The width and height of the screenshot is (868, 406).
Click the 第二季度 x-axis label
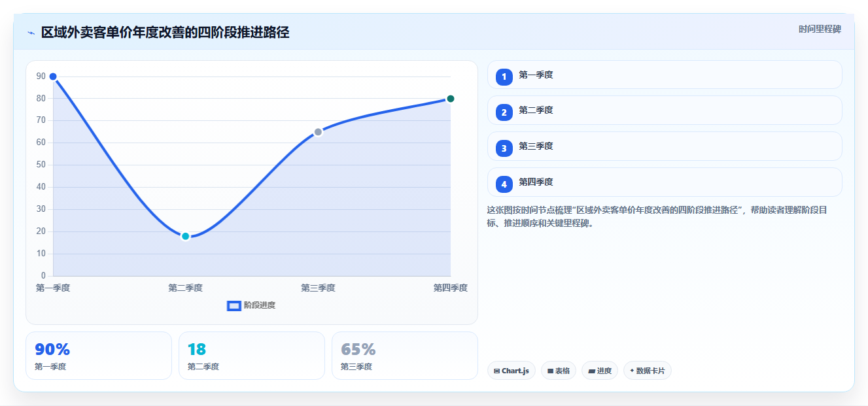pyautogui.click(x=186, y=288)
